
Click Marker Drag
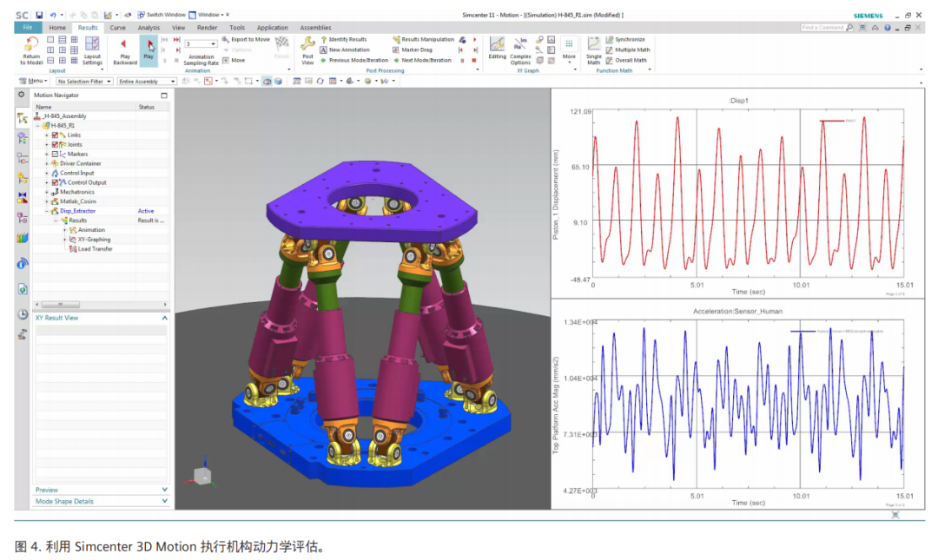click(413, 50)
